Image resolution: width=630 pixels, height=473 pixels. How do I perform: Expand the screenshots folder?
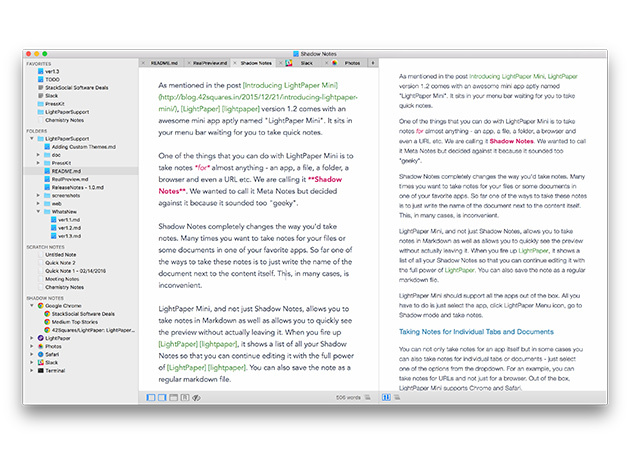38,195
